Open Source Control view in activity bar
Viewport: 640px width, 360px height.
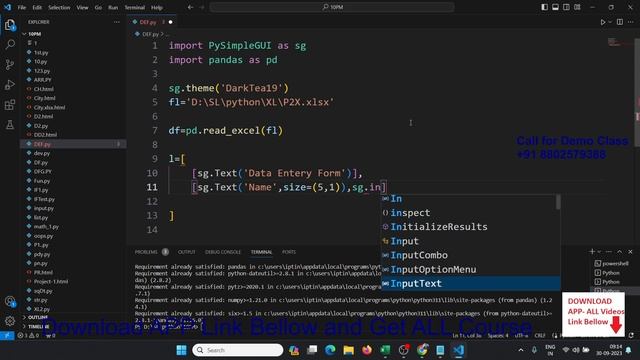tap(10, 64)
